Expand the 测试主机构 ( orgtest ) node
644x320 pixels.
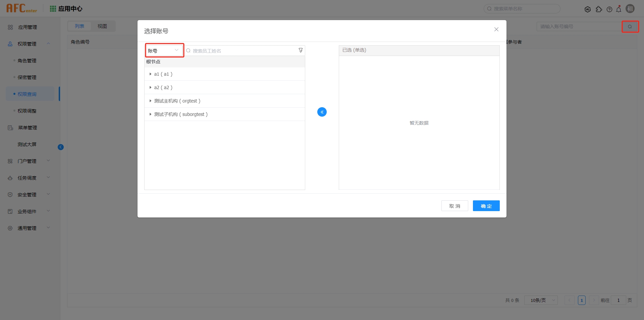[150, 101]
